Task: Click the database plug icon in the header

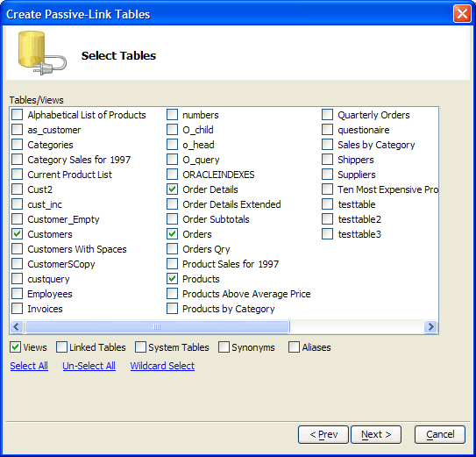Action: [42, 53]
